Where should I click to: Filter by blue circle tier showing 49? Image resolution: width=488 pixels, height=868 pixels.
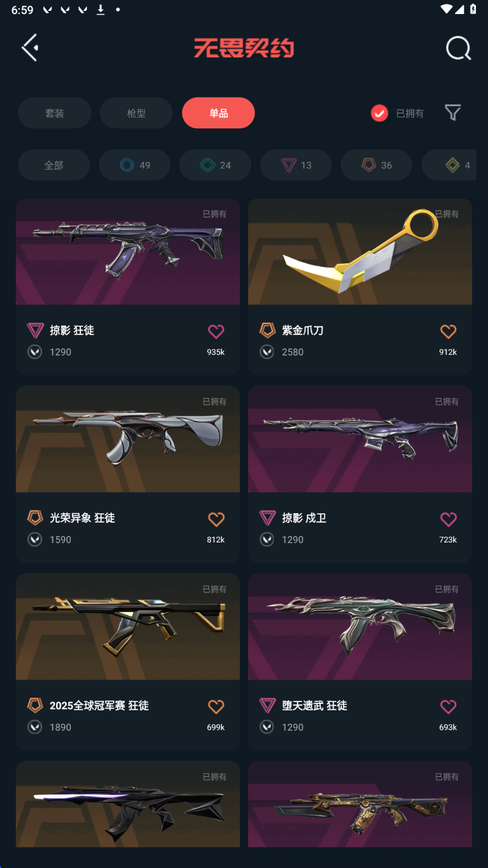coord(135,165)
